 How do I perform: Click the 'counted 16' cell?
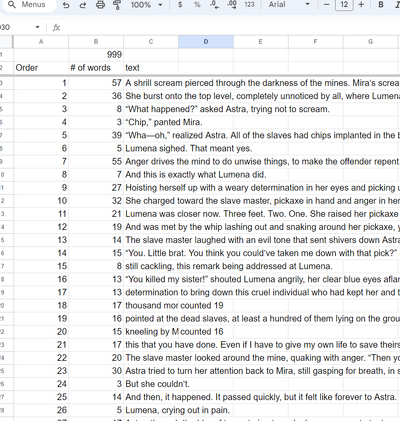coord(206,331)
